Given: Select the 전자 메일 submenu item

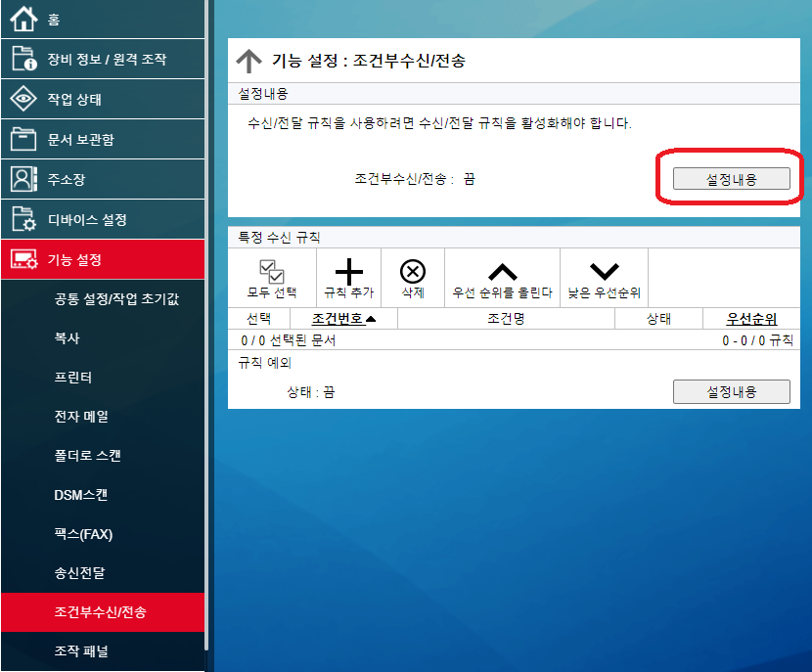Looking at the screenshot, I should pos(103,417).
